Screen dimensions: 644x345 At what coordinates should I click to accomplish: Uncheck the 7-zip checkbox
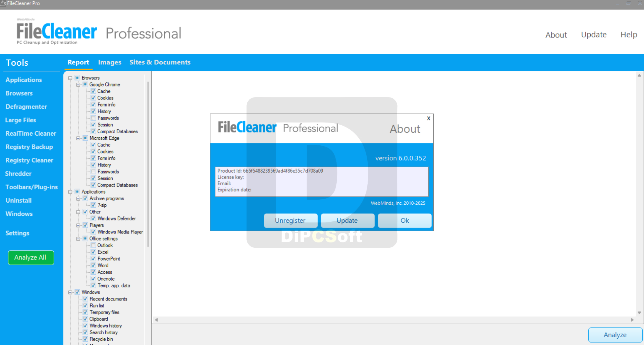tap(93, 205)
